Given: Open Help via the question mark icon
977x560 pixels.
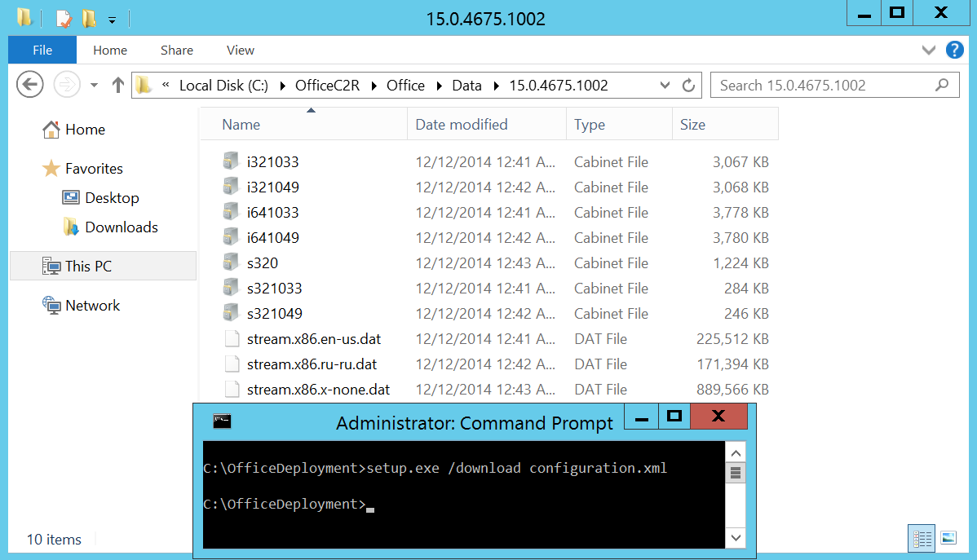Looking at the screenshot, I should [x=954, y=50].
